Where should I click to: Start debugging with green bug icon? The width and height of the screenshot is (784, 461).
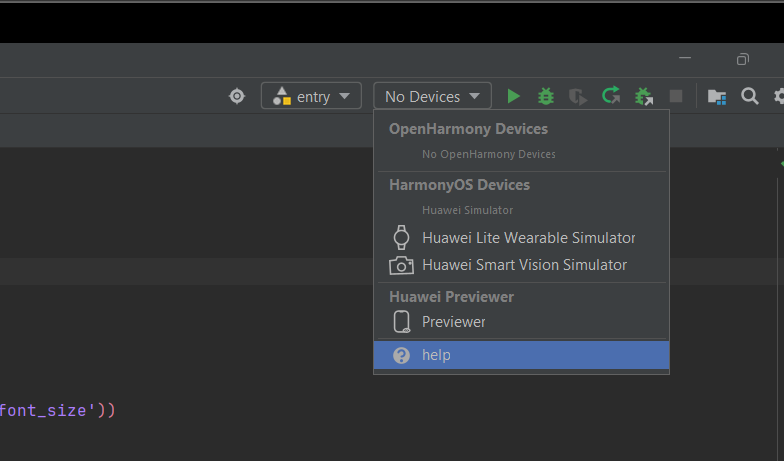click(546, 96)
